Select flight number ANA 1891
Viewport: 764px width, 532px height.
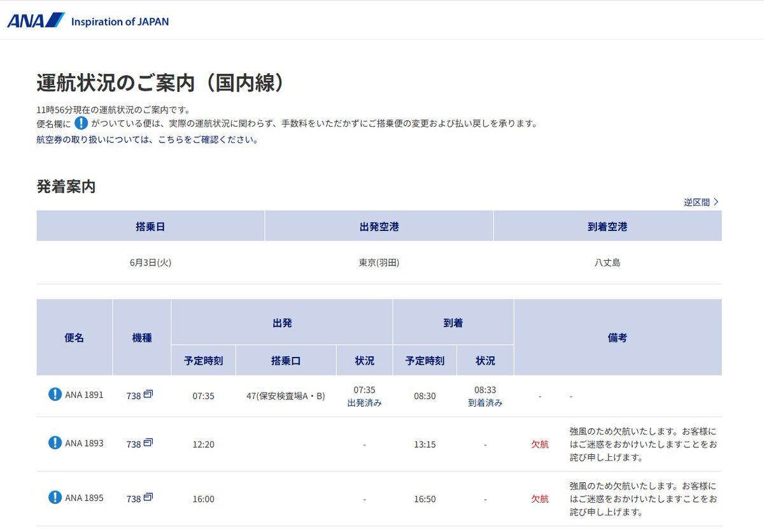84,395
